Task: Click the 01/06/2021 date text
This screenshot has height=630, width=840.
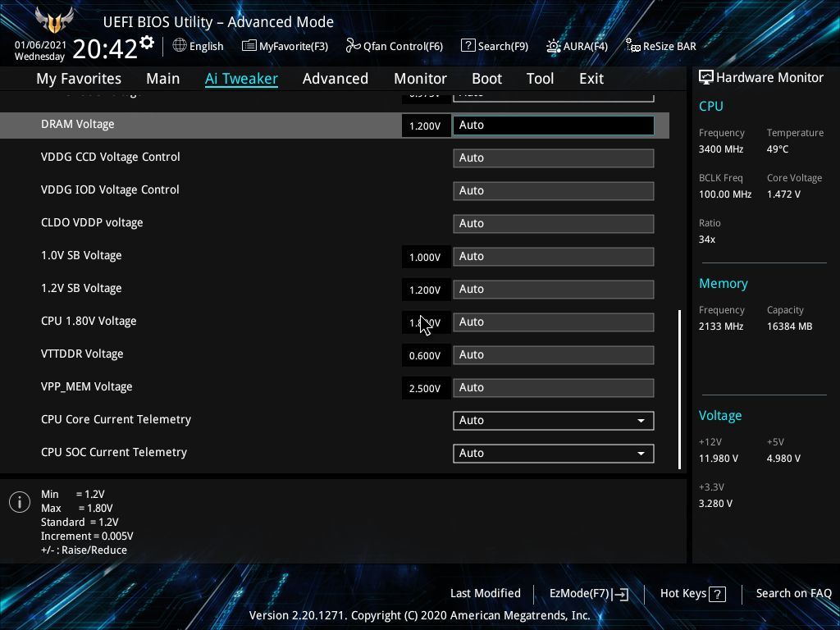Action: coord(40,45)
